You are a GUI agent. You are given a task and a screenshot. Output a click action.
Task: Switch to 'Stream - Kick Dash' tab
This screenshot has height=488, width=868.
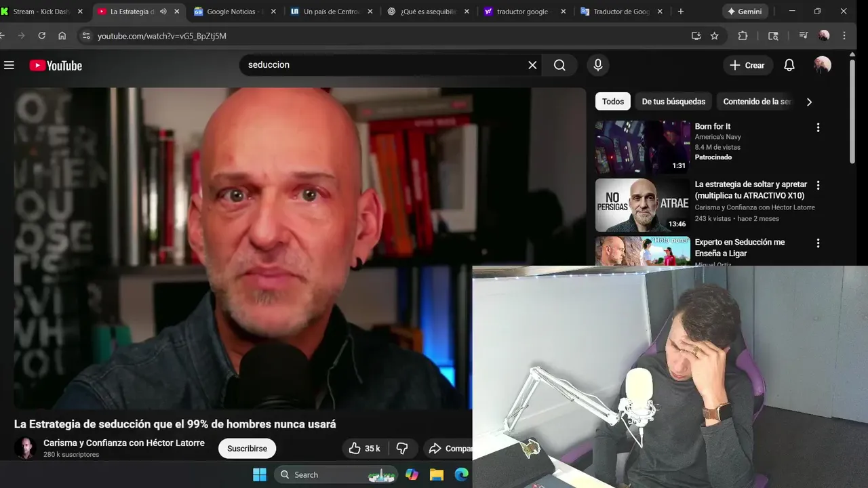pos(42,12)
